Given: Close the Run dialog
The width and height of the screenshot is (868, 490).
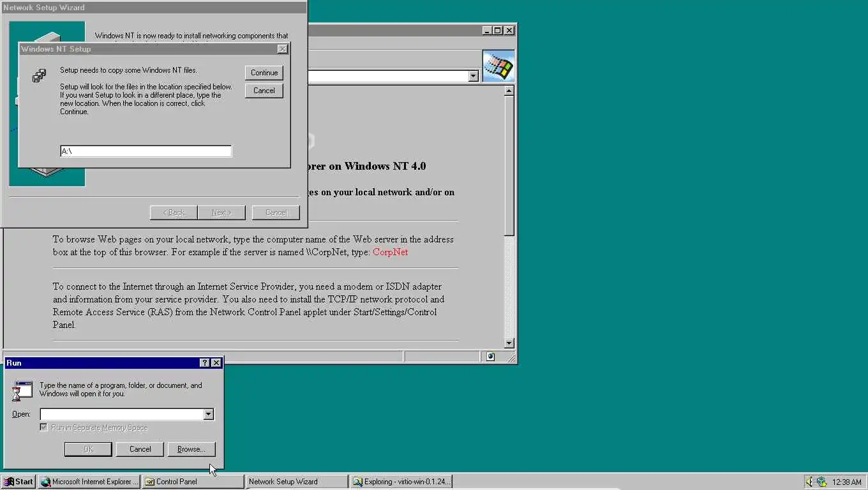Looking at the screenshot, I should tap(216, 362).
